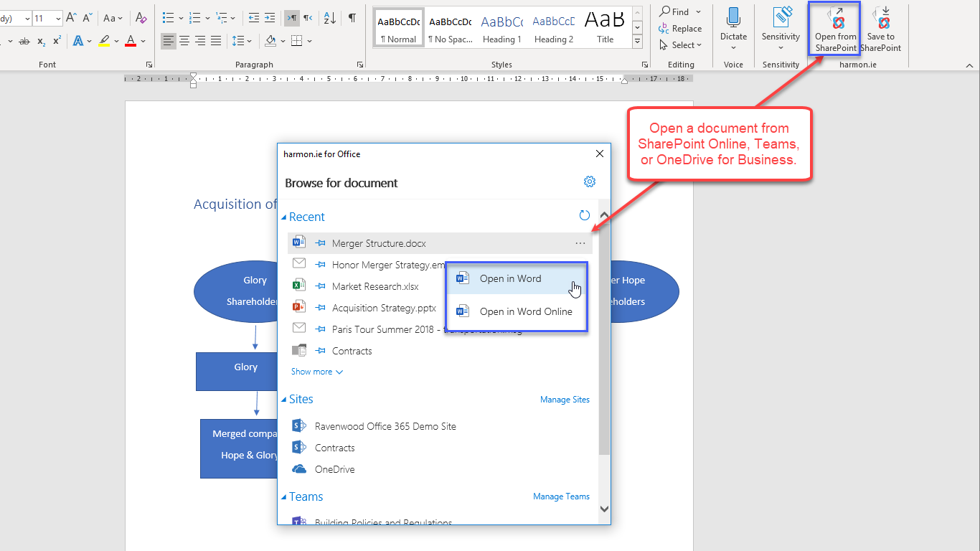Apply Heading 1 style

tap(501, 28)
